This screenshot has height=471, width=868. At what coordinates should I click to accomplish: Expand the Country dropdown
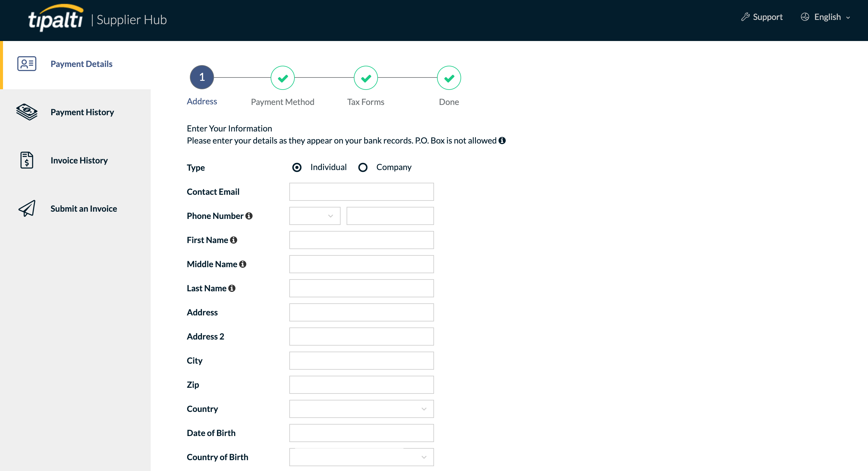coord(361,409)
